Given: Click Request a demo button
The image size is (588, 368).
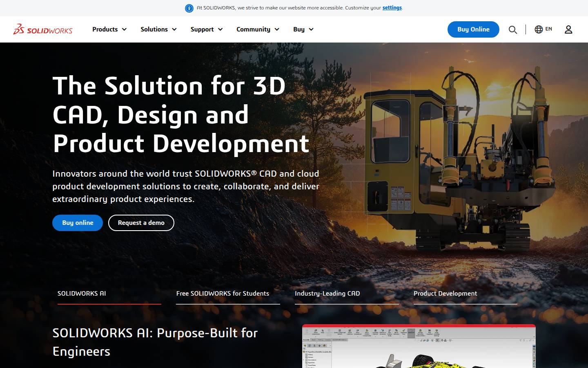Looking at the screenshot, I should coord(141,223).
